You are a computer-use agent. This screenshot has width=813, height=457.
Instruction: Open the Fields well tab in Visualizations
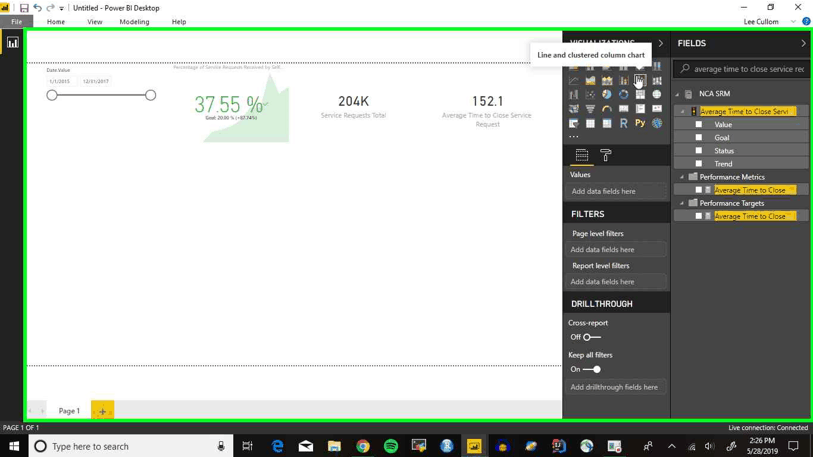[582, 155]
